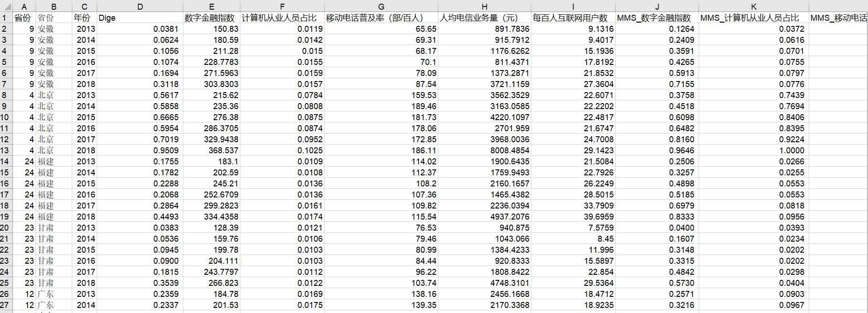Select the cell containing 891.7836
Screen dimensions: 868x313
click(484, 29)
